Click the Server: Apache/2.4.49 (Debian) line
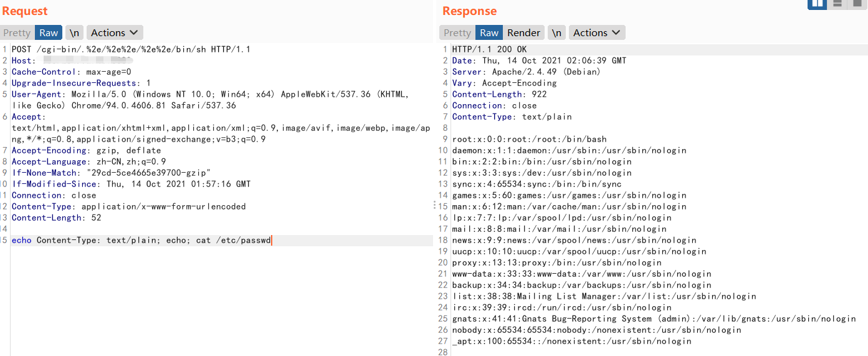Viewport: 868px width, 356px height. pos(527,72)
